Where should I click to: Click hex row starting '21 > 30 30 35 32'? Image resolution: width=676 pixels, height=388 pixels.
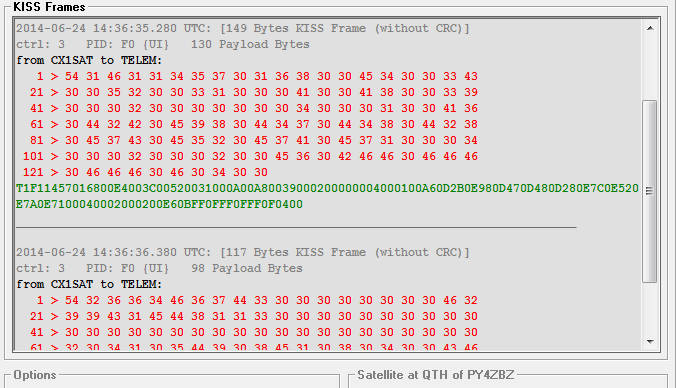[x=254, y=92]
